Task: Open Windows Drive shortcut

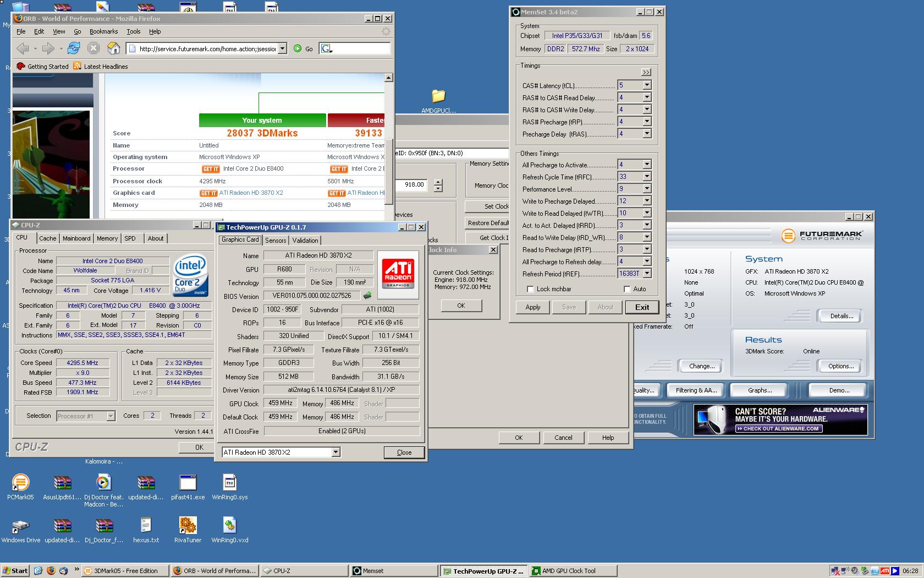Action: (20, 530)
